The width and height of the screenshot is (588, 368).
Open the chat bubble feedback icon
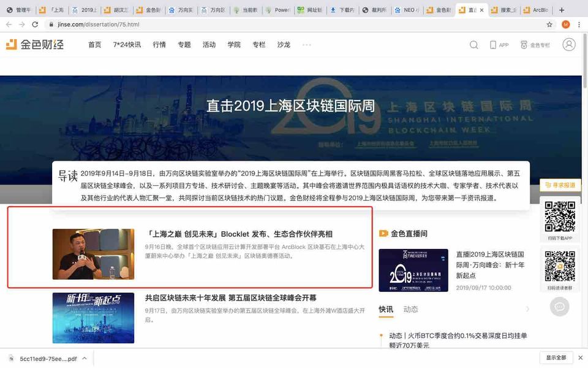[x=559, y=306]
